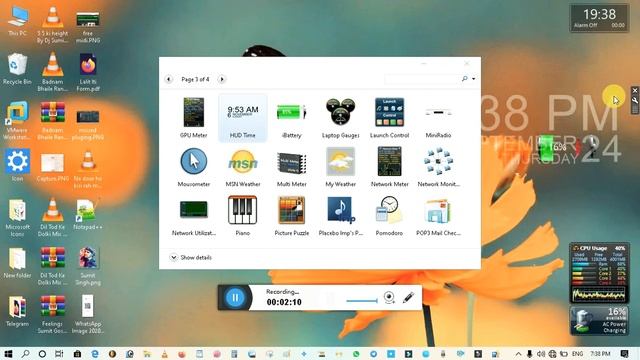Choose the POP3 Mail Checker gadget

tap(438, 216)
